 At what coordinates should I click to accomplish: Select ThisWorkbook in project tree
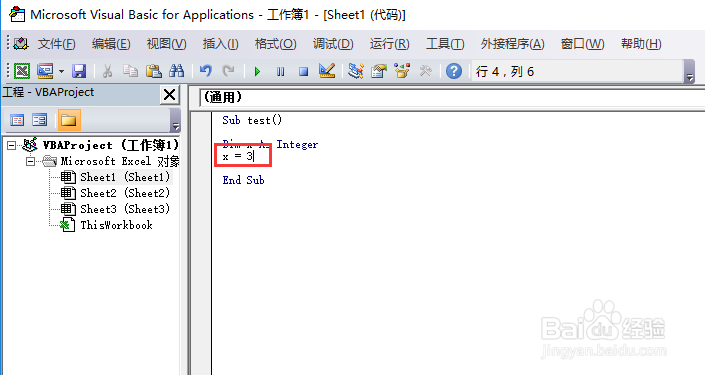tap(116, 225)
